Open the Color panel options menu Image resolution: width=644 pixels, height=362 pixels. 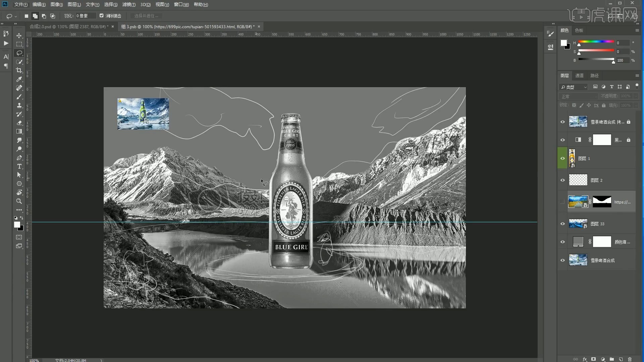[637, 30]
